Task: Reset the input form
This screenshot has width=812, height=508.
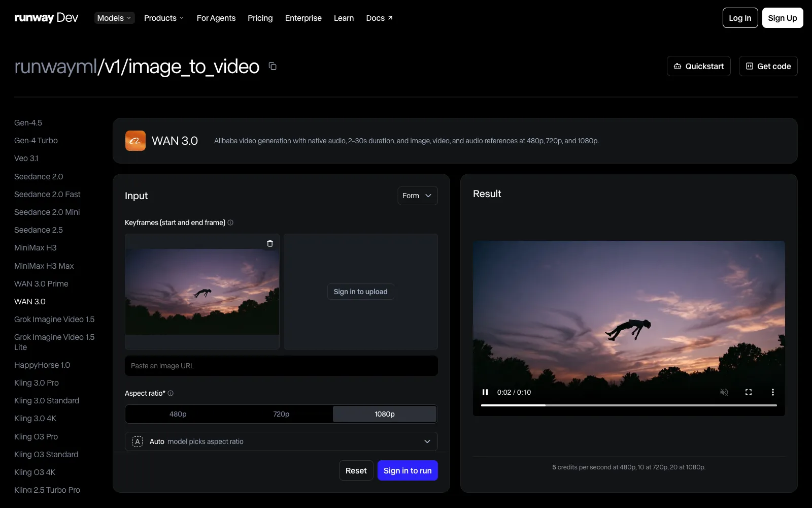Action: (x=356, y=470)
